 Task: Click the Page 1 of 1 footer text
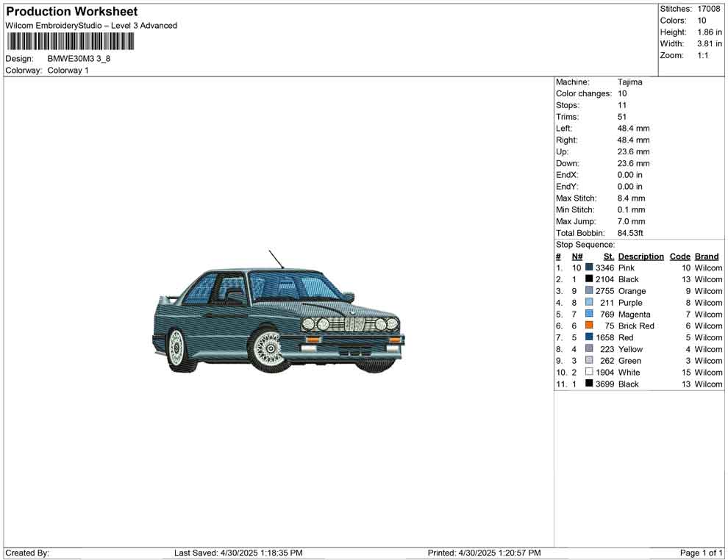pyautogui.click(x=702, y=553)
